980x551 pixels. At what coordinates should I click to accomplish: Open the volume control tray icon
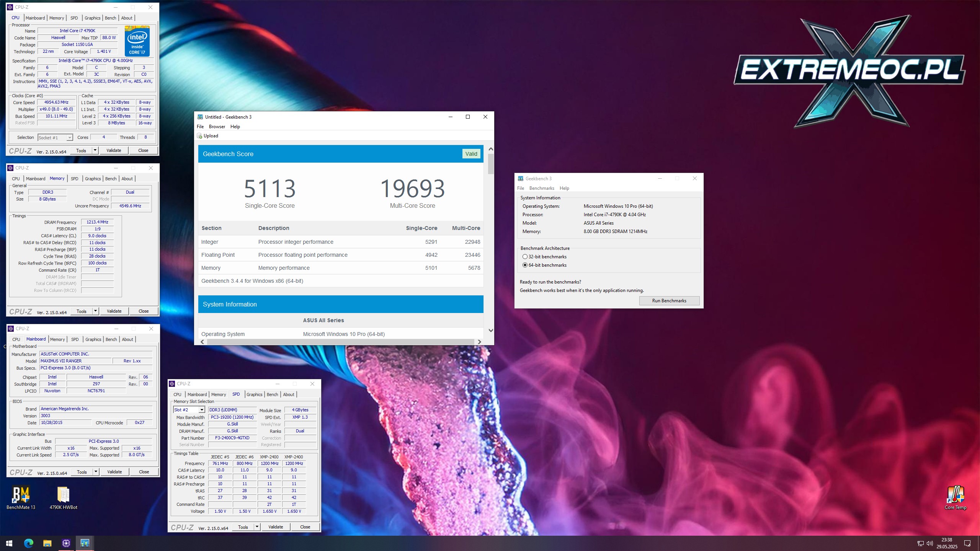point(930,543)
